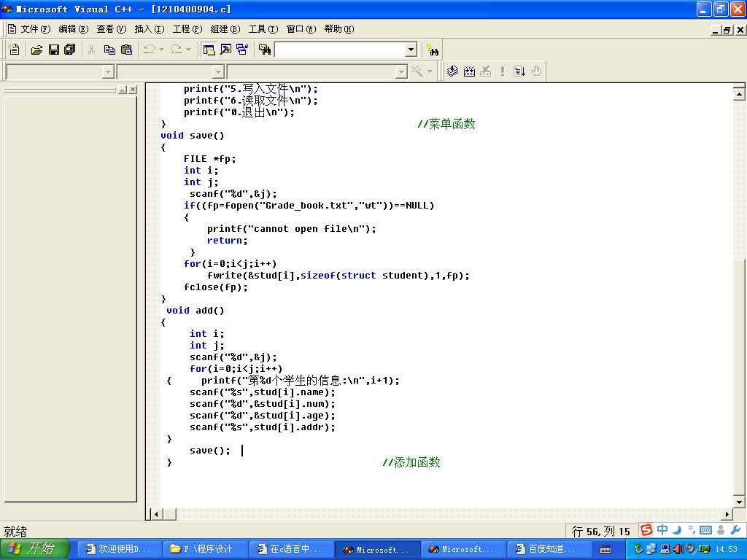
Task: Click the horizontal scrollbar left arrow
Action: 156,514
